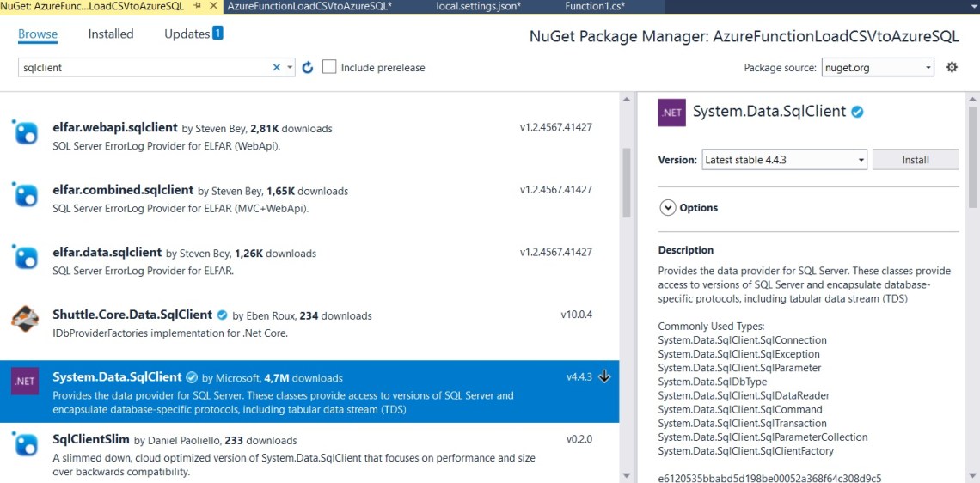
Task: Click verified badge beside System.Data.SqlClient title
Action: [858, 112]
